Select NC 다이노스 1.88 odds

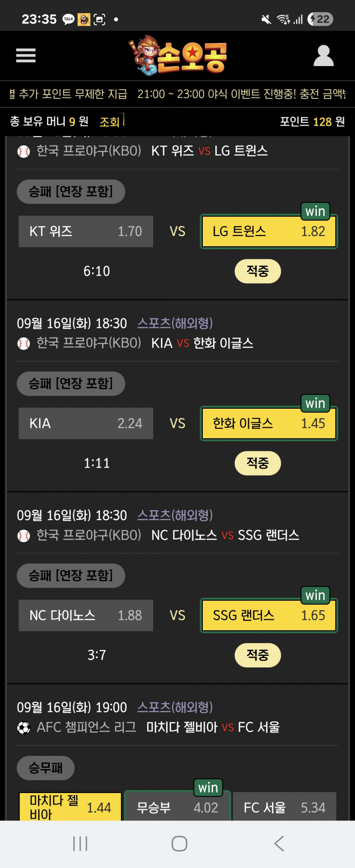86,615
